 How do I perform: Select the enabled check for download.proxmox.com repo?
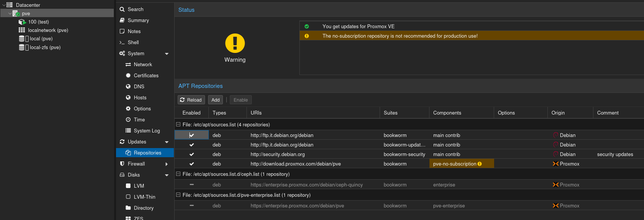point(192,164)
